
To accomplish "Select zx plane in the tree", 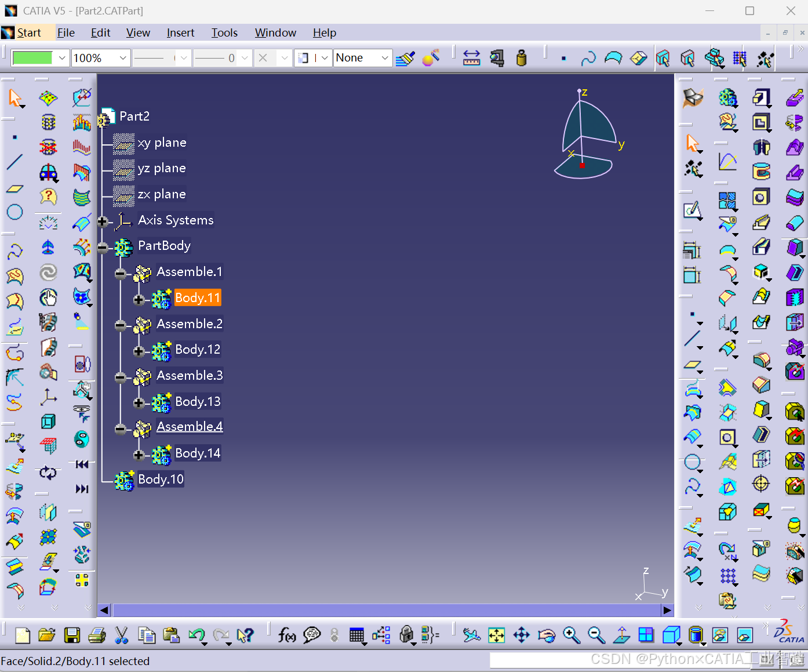I will [162, 194].
